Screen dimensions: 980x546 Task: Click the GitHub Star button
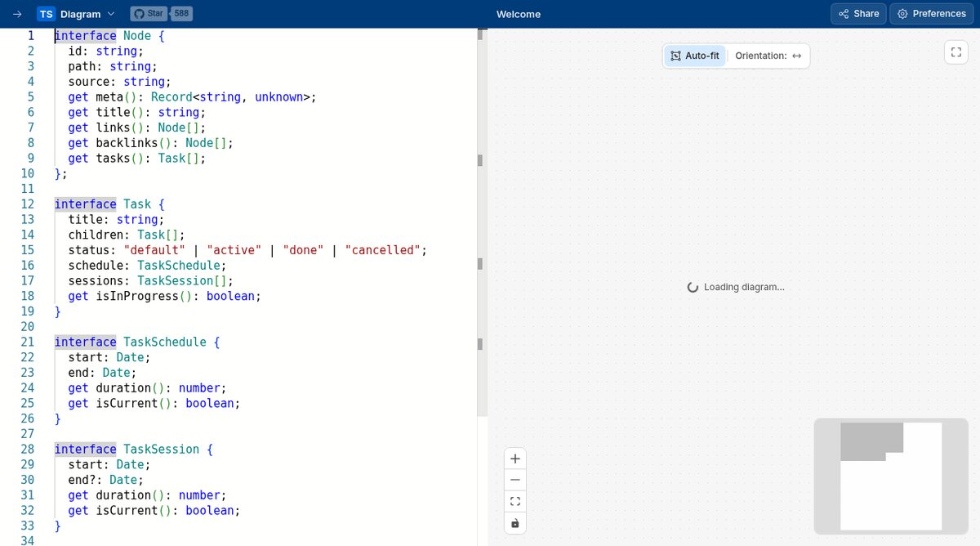tap(149, 14)
